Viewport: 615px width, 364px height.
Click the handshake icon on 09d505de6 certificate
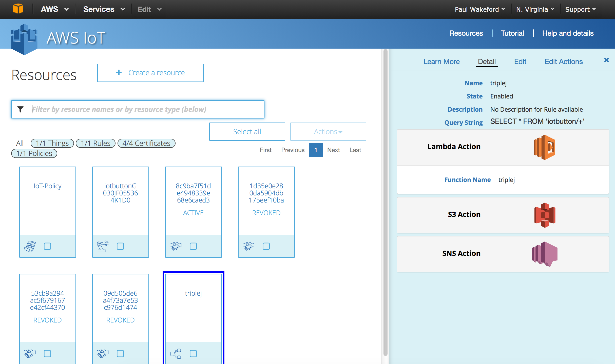tap(103, 353)
